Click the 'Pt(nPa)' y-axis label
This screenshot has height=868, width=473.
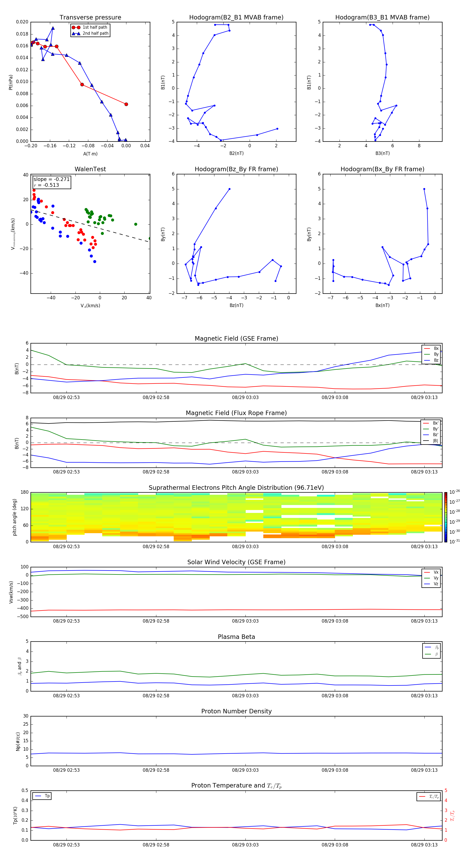pyautogui.click(x=11, y=82)
